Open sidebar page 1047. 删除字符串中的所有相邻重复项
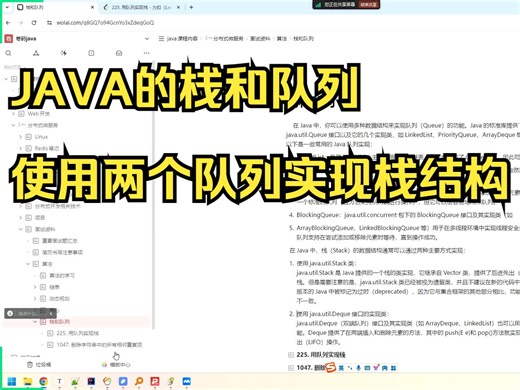 click(99, 345)
